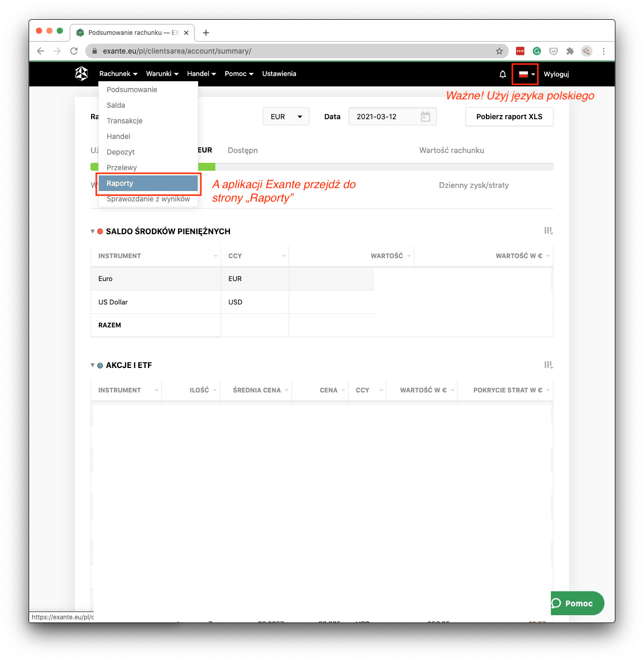Collapse the Saldo środków pieniężnych section
Viewport: 644px width, 661px height.
tap(93, 232)
